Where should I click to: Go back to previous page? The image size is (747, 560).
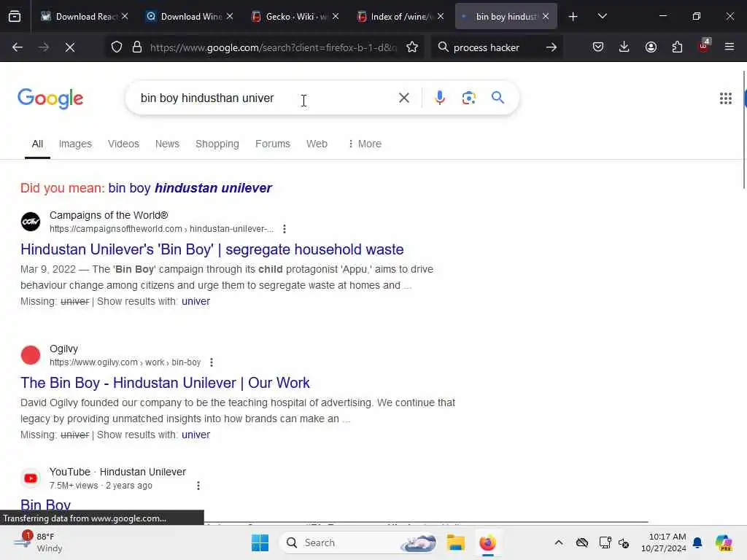(x=18, y=47)
